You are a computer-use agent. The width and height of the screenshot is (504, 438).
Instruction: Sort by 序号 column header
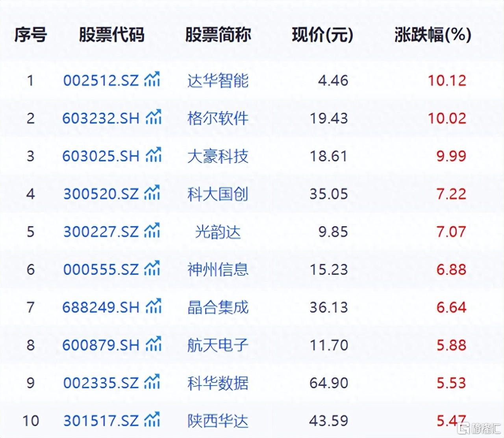[30, 35]
